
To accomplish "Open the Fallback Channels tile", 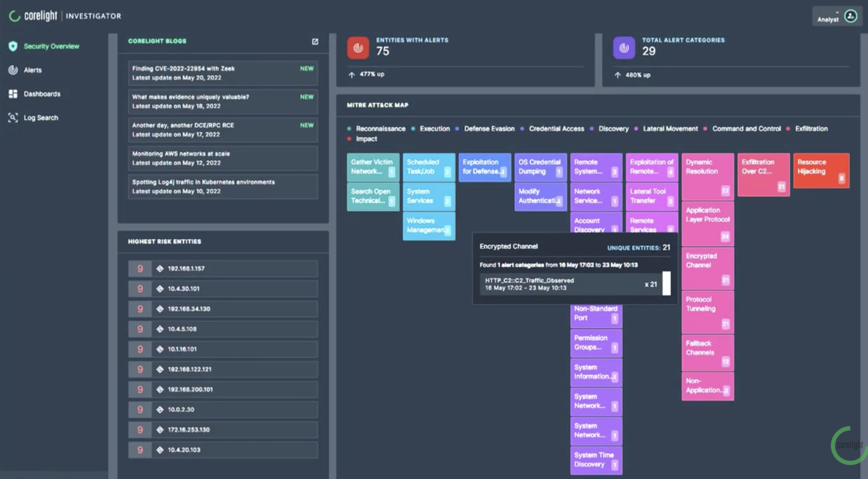I will [x=708, y=352].
